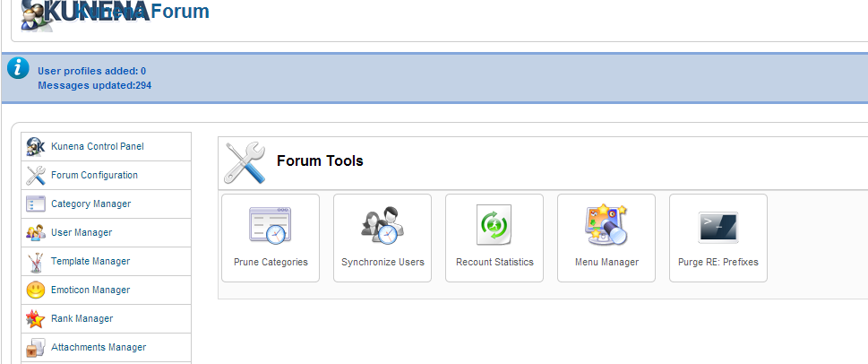Viewport: 868px width, 364px height.
Task: Click the wrench icon beside Forum Configuration
Action: tap(36, 176)
